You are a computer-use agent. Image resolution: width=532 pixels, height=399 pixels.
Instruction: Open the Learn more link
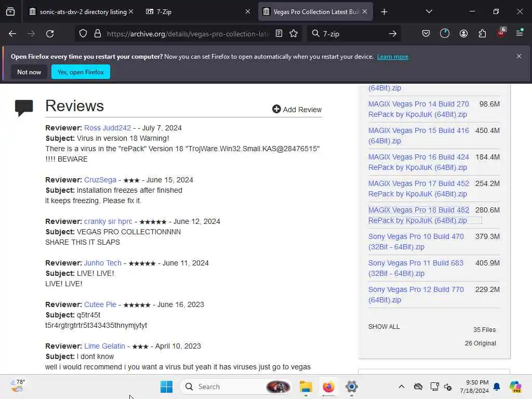(393, 57)
